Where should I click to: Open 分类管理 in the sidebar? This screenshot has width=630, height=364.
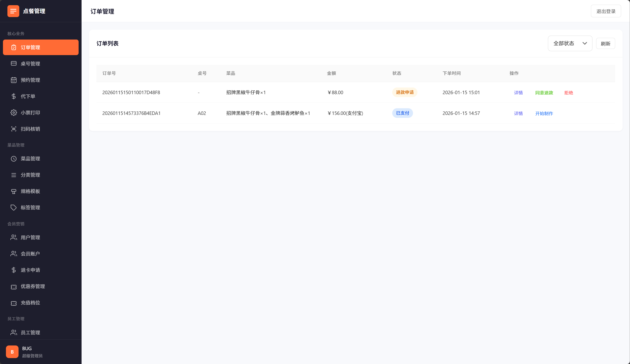[x=30, y=175]
